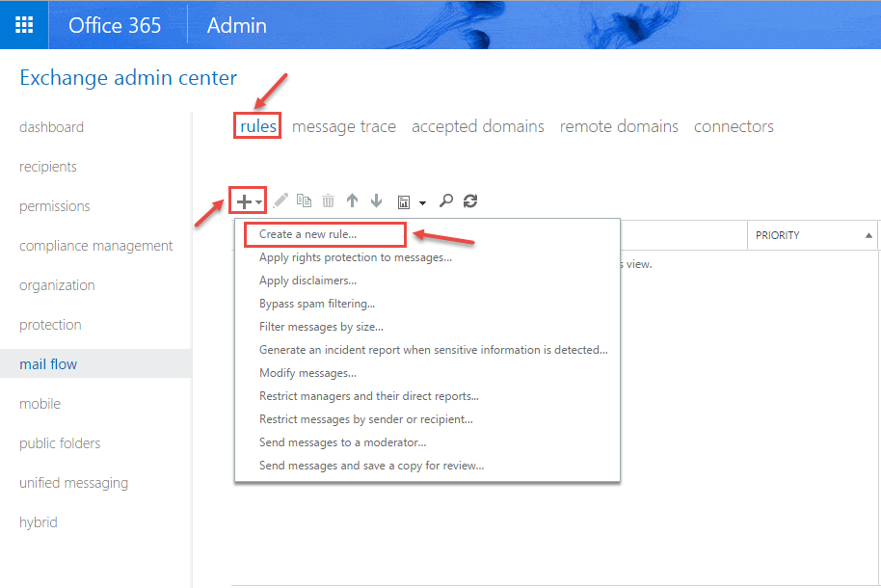Select Restrict managers and their direct reports...

coord(369,396)
